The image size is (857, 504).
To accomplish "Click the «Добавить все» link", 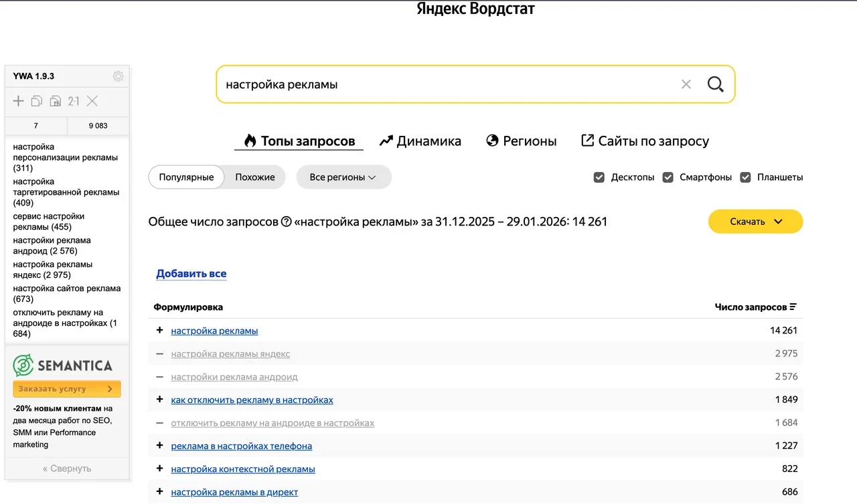I will [191, 273].
